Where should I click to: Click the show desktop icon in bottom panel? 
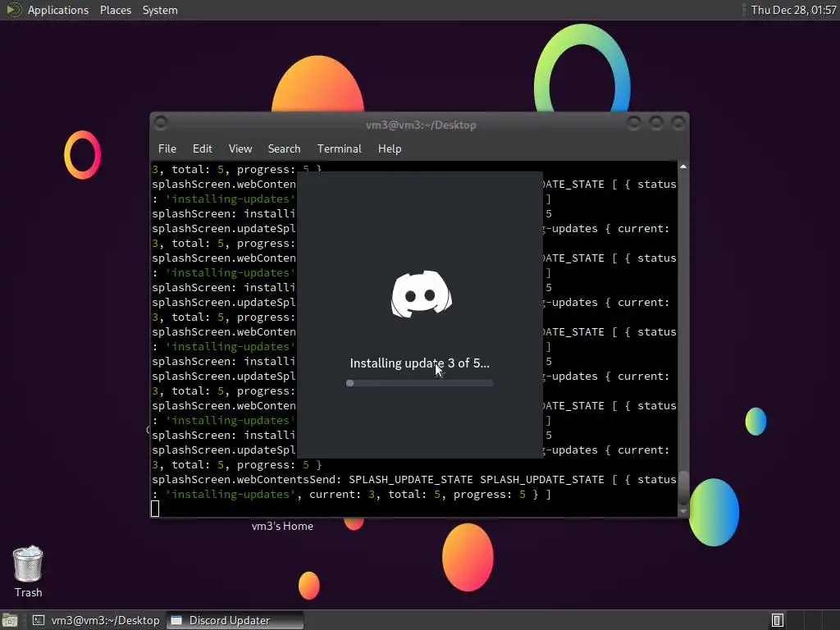coord(9,621)
